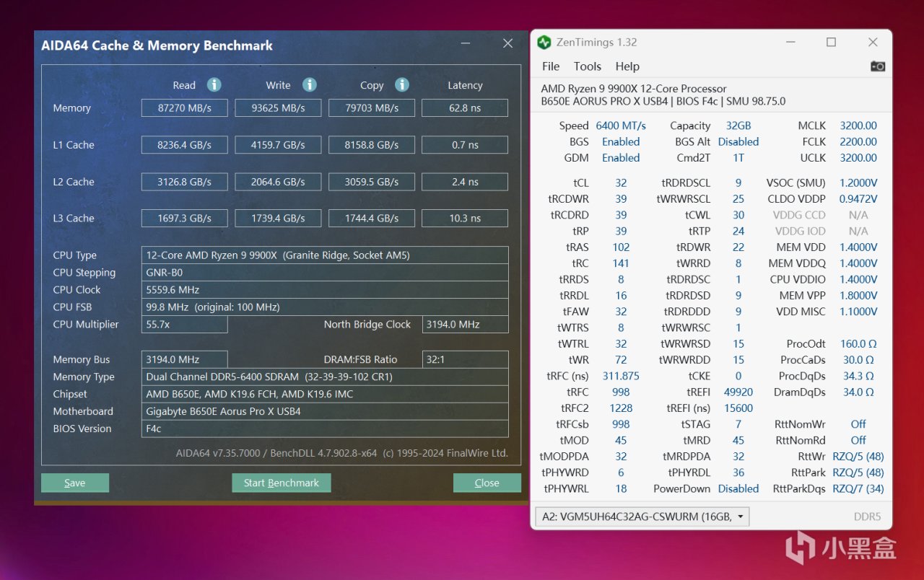
Task: Click the tREFI value 49920
Action: 738,392
